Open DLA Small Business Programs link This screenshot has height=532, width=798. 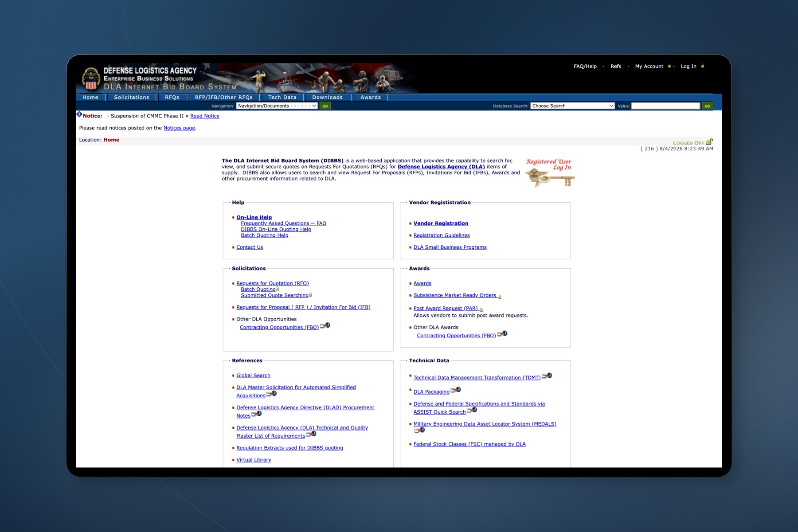(x=450, y=247)
